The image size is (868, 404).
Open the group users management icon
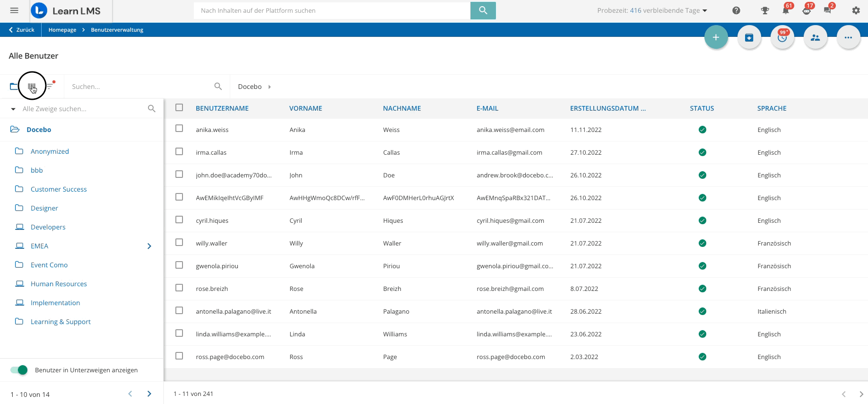pyautogui.click(x=815, y=37)
